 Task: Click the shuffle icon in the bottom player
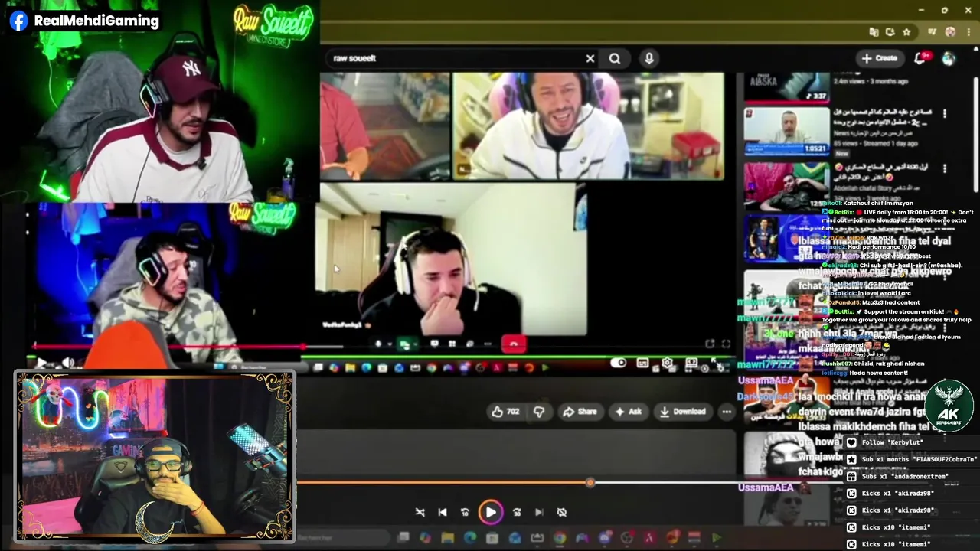(420, 512)
